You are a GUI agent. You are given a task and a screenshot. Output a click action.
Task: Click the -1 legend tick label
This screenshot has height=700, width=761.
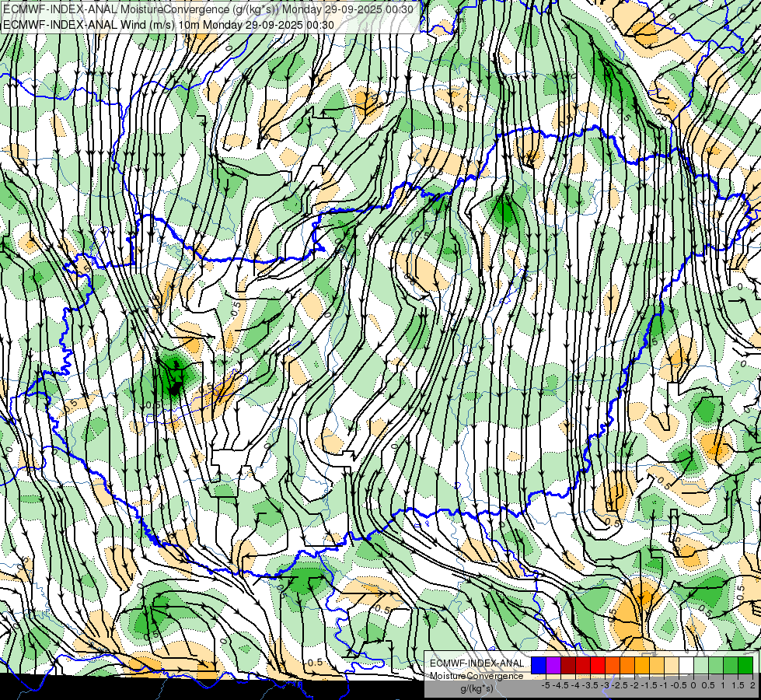coord(664,685)
